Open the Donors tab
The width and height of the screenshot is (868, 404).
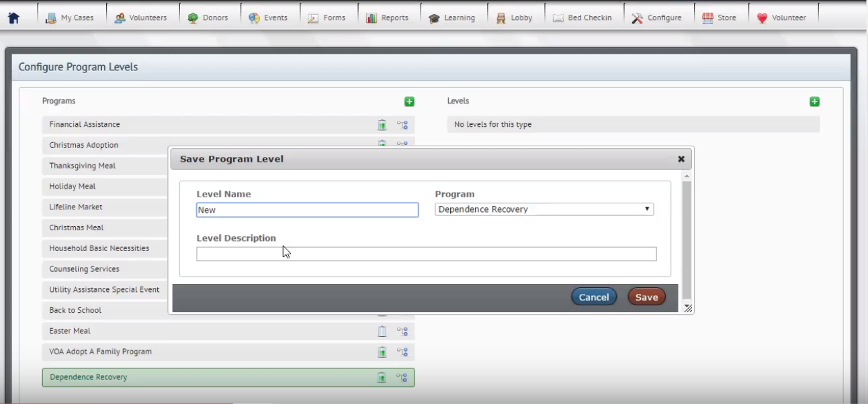pos(208,17)
